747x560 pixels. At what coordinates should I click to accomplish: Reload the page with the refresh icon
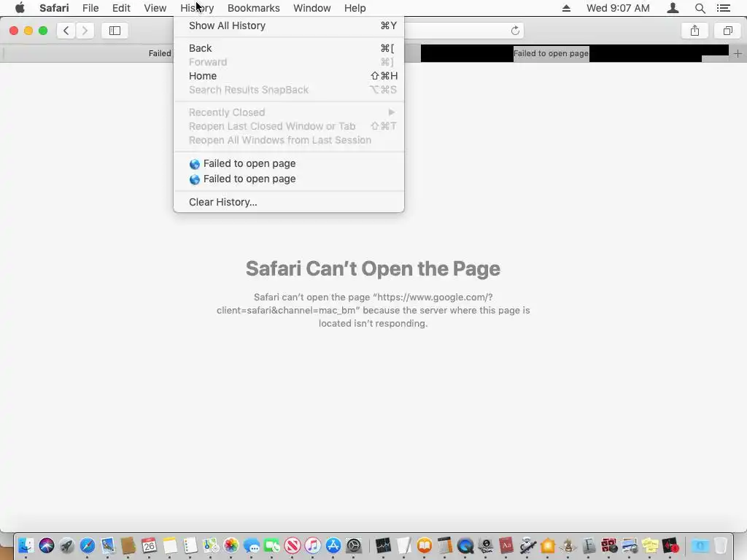tap(515, 31)
